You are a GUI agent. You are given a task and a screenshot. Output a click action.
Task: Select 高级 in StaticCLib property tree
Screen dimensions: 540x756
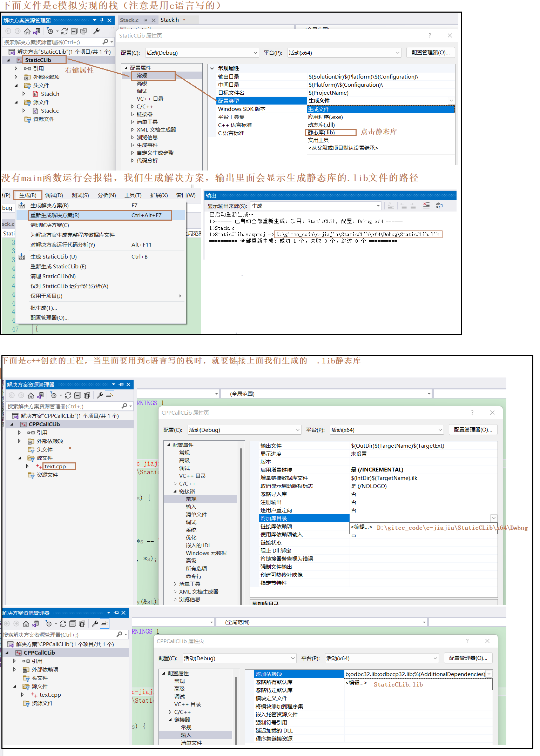pos(142,83)
